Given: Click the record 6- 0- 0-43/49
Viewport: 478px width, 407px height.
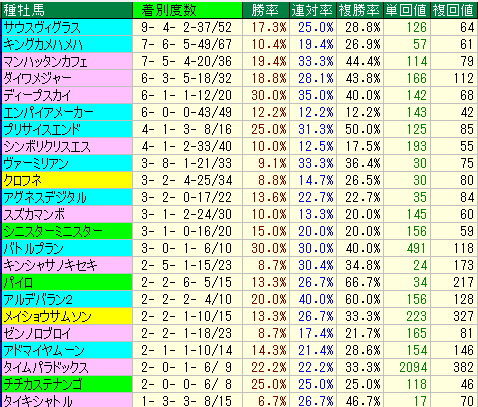Looking at the screenshot, I should click(x=186, y=112).
